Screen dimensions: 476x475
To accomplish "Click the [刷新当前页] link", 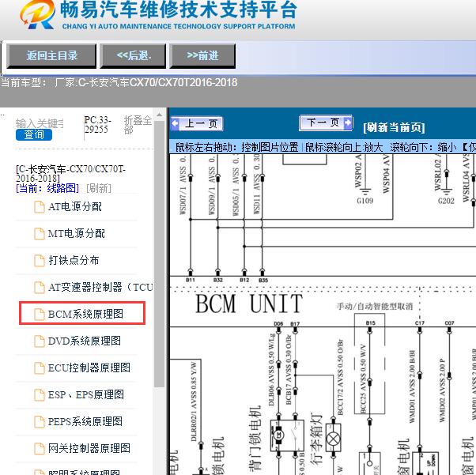I will (x=394, y=127).
